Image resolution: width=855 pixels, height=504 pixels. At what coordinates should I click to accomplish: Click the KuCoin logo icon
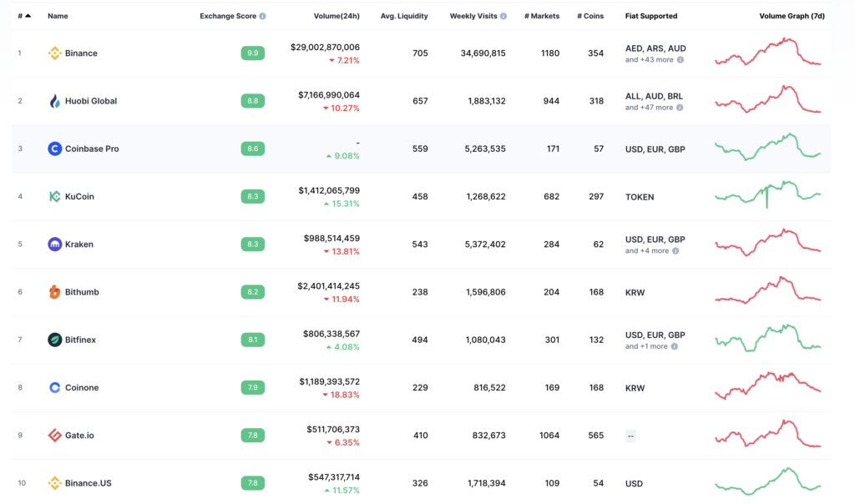pos(55,197)
